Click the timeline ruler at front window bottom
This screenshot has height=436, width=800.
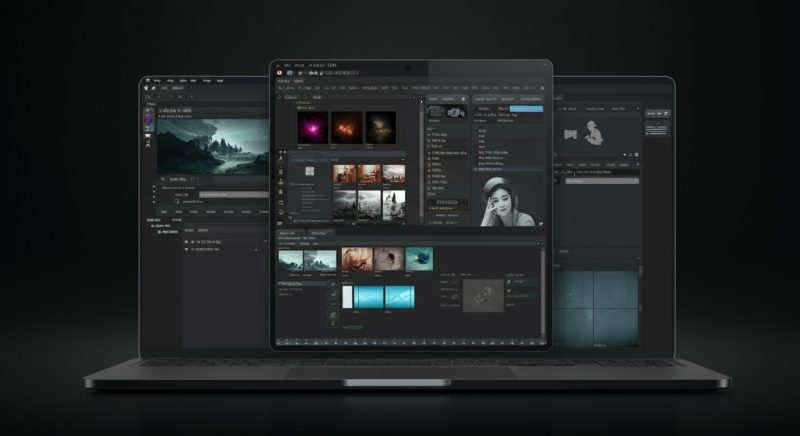tap(410, 343)
